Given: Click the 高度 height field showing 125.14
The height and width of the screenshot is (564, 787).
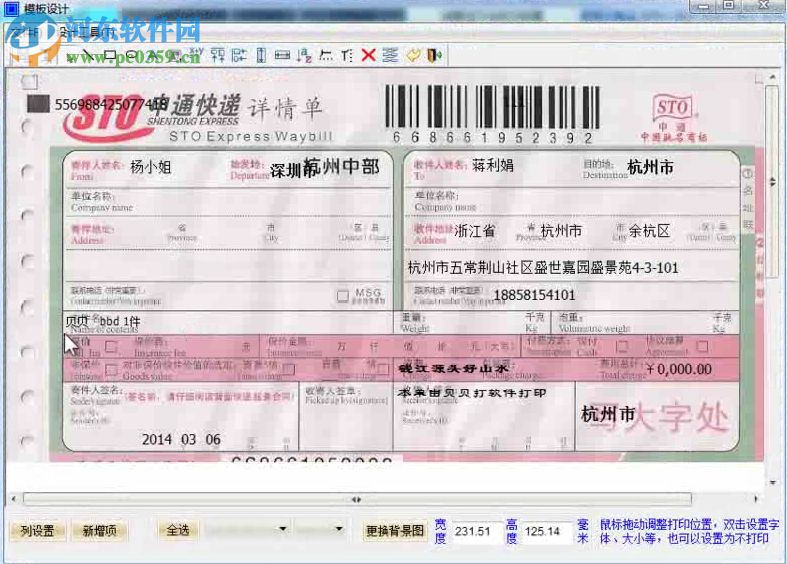Looking at the screenshot, I should pos(546,532).
